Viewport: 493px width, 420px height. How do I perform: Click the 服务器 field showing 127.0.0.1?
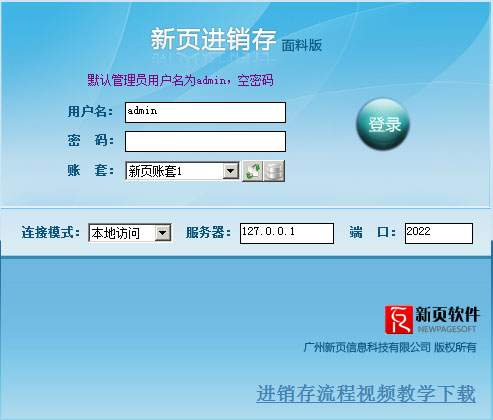(287, 233)
